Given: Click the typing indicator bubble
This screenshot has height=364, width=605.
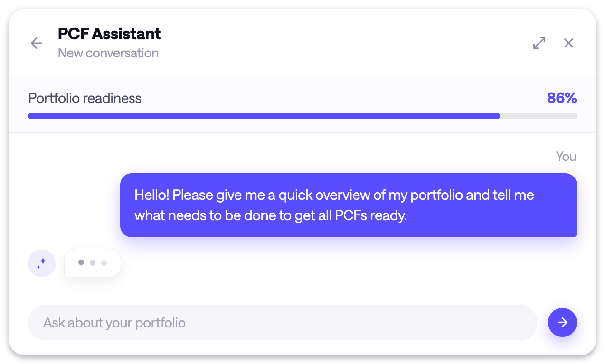Looking at the screenshot, I should [x=93, y=263].
